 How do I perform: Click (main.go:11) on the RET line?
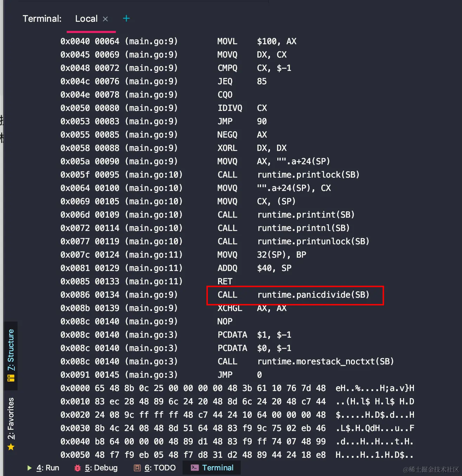pyautogui.click(x=154, y=282)
